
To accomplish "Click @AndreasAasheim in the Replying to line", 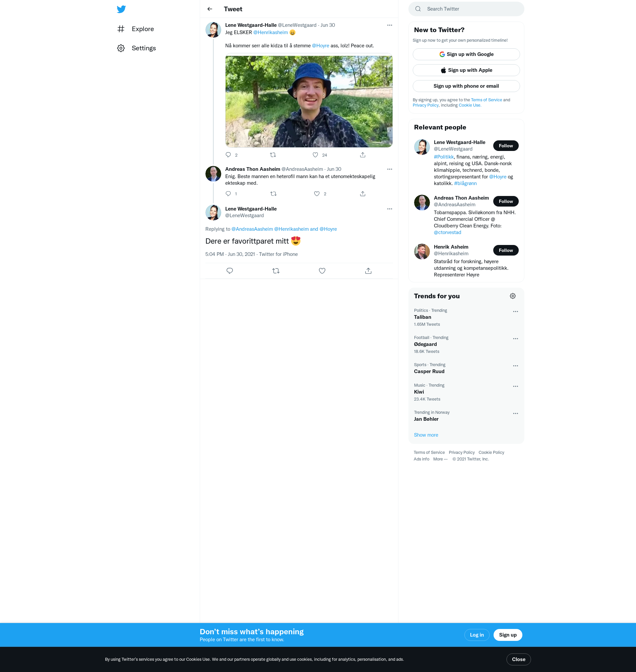I will [x=252, y=229].
